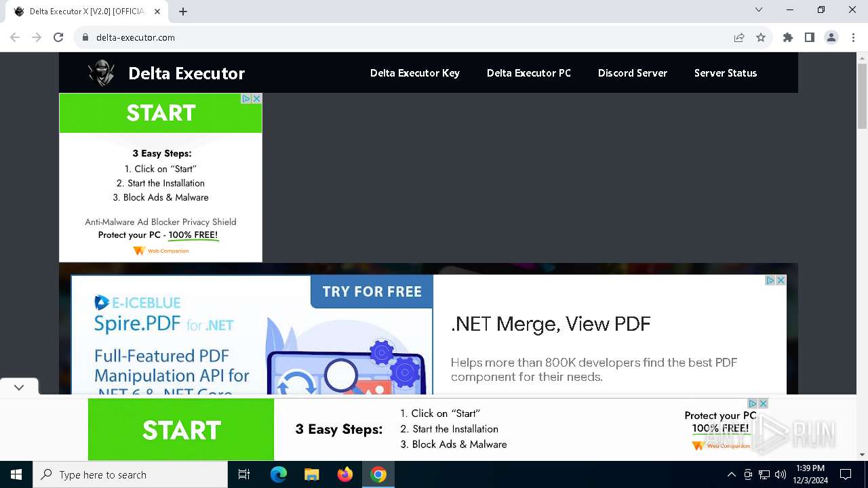Open the taskbar clock and date
Image resolution: width=868 pixels, height=488 pixels.
810,474
